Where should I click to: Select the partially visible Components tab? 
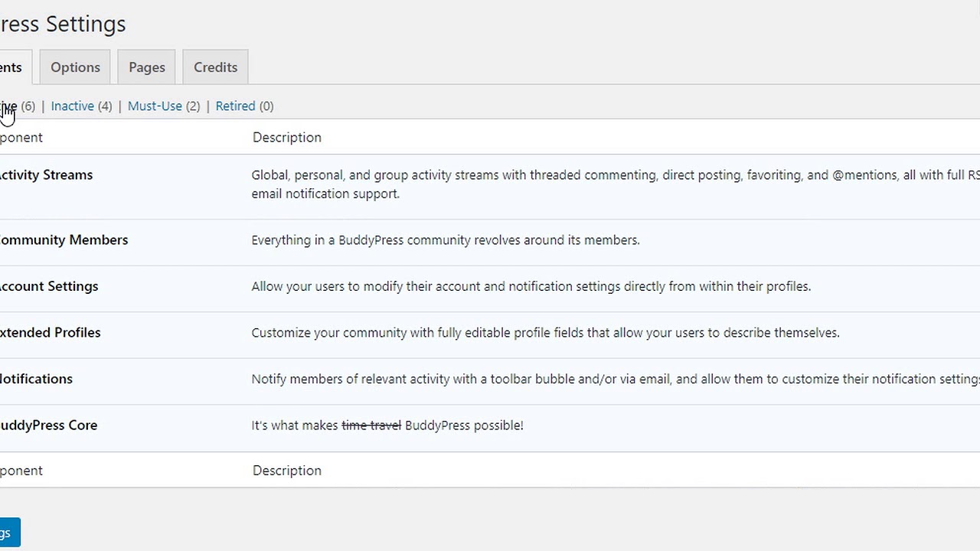(11, 67)
